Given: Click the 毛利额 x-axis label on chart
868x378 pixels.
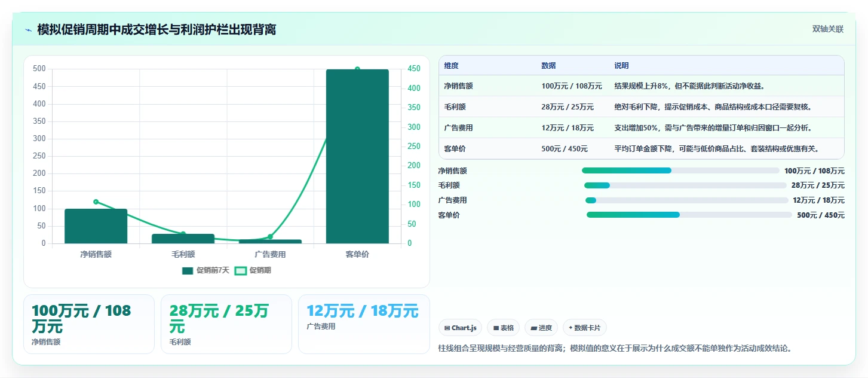Looking at the screenshot, I should tap(183, 254).
